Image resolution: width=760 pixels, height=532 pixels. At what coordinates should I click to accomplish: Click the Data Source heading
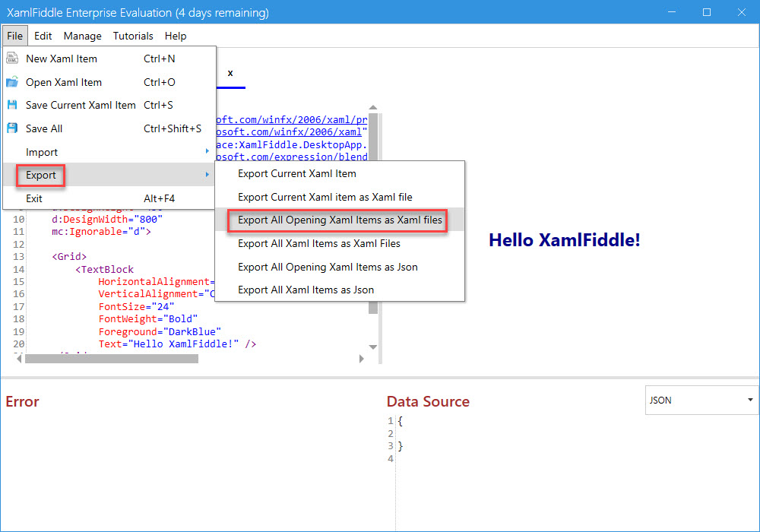(x=428, y=401)
